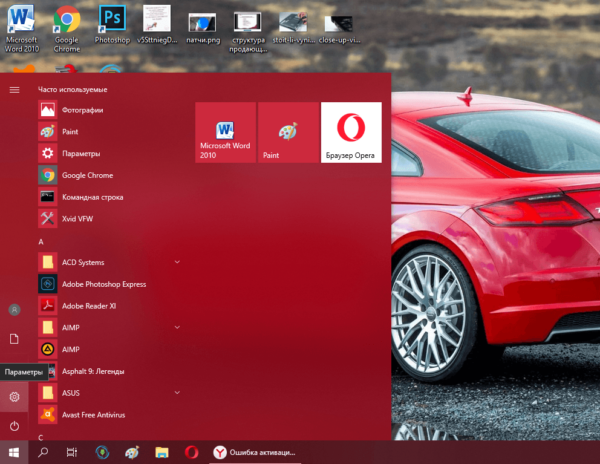Open the Settings gear in Start sidebar
Image resolution: width=600 pixels, height=464 pixels.
point(14,397)
